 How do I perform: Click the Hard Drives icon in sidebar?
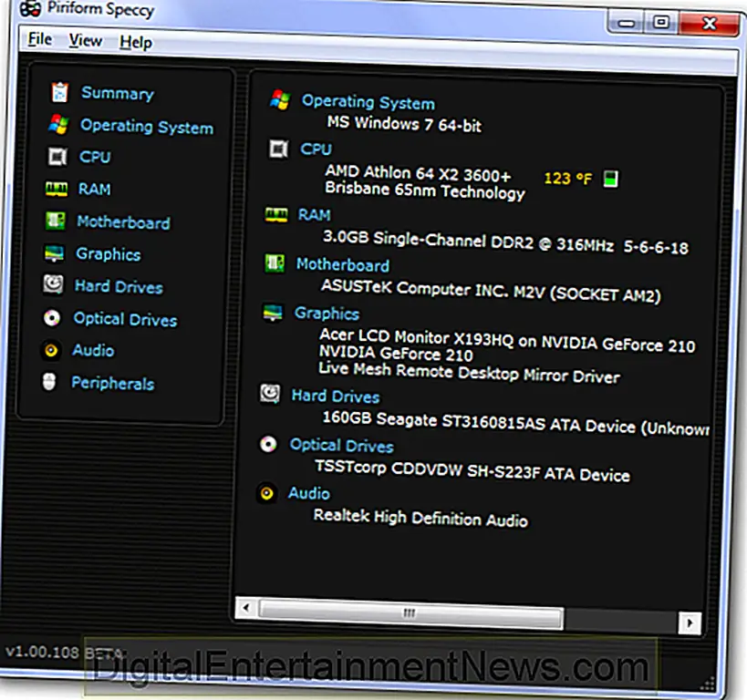[53, 284]
